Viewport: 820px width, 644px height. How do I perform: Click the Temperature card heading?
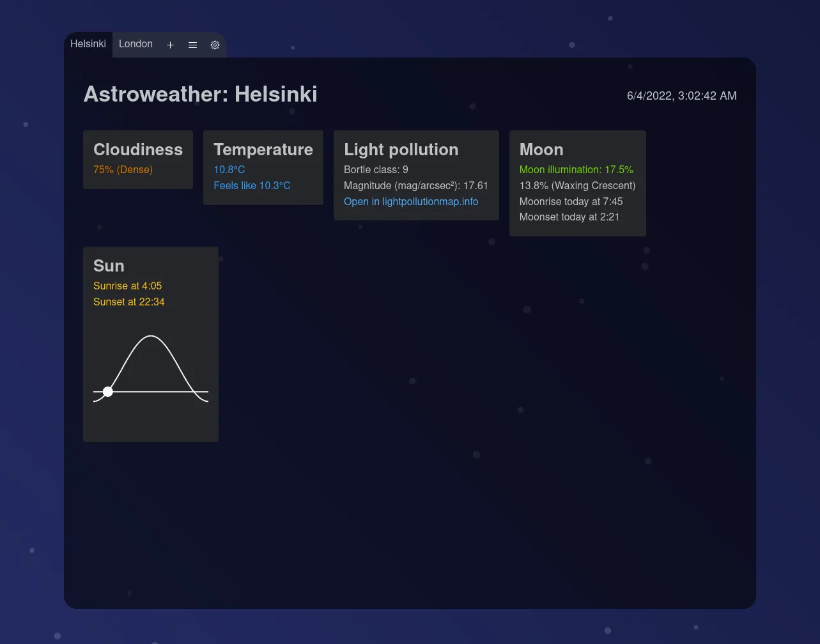(263, 149)
